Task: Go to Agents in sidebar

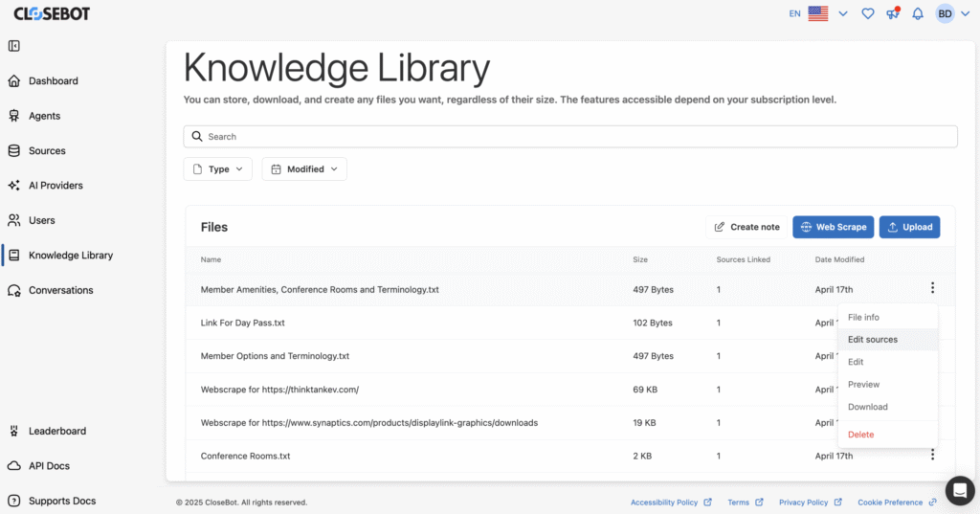Action: coord(44,116)
